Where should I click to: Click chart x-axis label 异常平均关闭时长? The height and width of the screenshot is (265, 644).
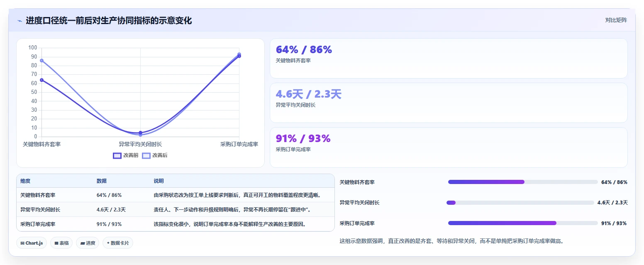point(140,144)
